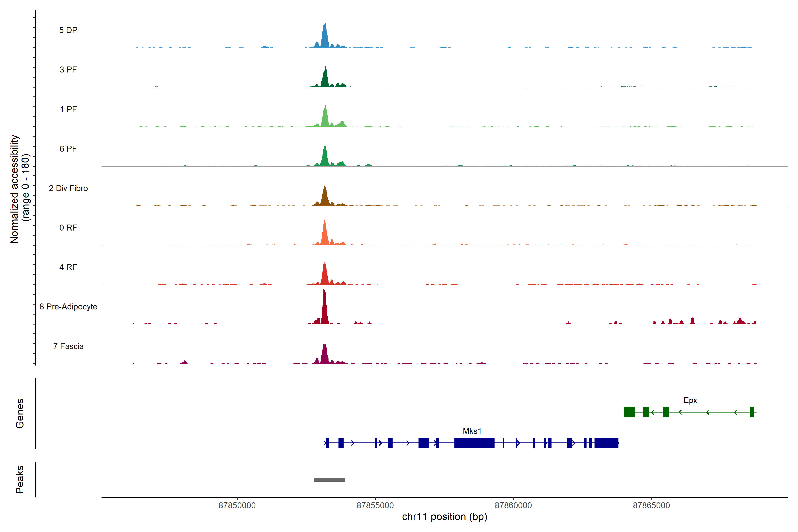Select the 2 Div Fibro label
Screen dimensions: 798x532
click(68, 188)
